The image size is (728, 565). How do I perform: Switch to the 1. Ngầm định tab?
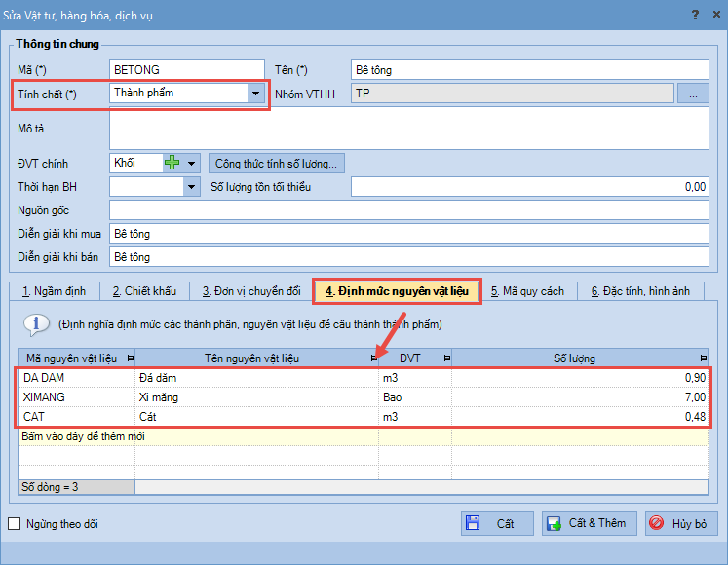(x=55, y=291)
